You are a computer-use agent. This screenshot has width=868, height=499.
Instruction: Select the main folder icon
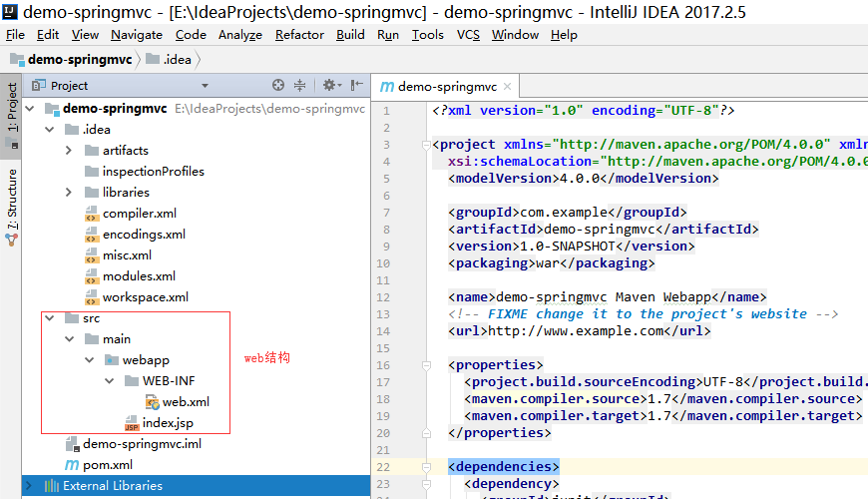92,339
